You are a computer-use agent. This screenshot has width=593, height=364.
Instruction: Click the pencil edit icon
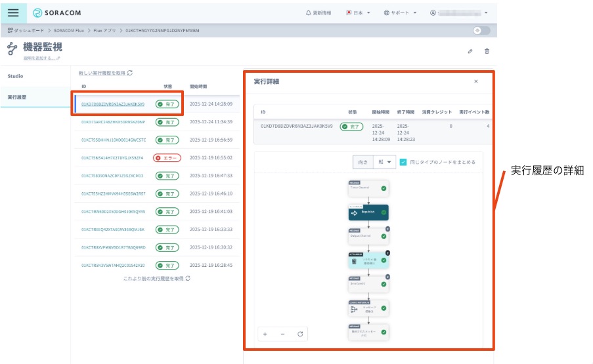[x=470, y=51]
